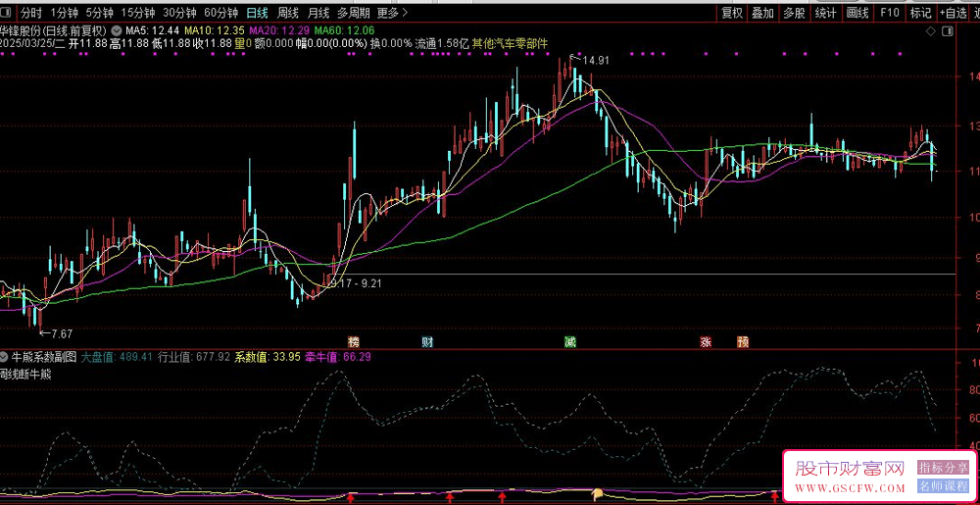Click the yellow signal icon in sub-chart

(x=597, y=493)
